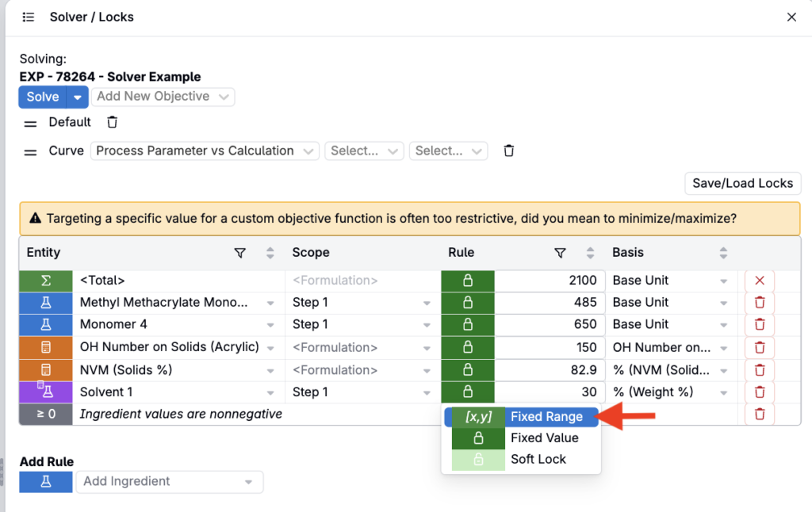Click flask icon of Monomer 4 row
This screenshot has width=812, height=512.
[46, 325]
